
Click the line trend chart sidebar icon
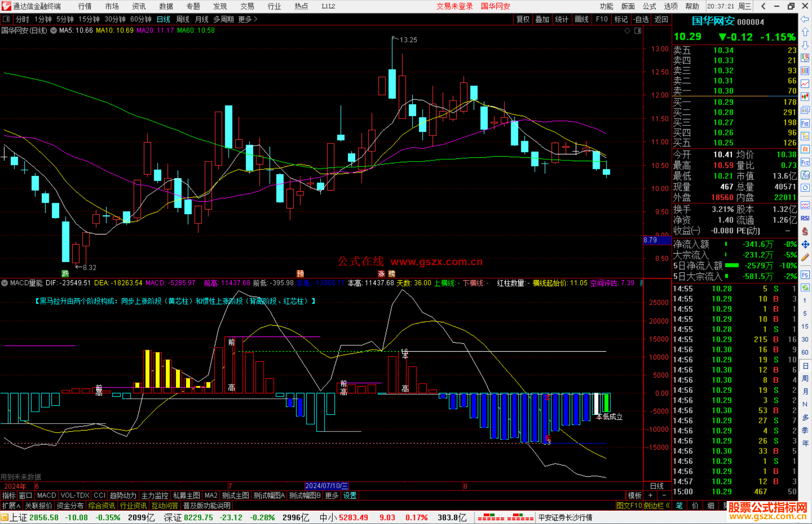(x=805, y=84)
